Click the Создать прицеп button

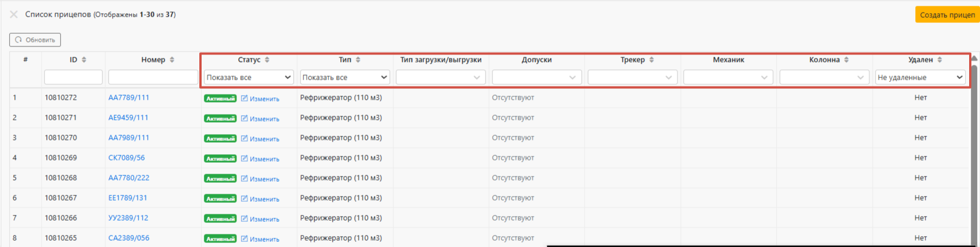click(947, 14)
